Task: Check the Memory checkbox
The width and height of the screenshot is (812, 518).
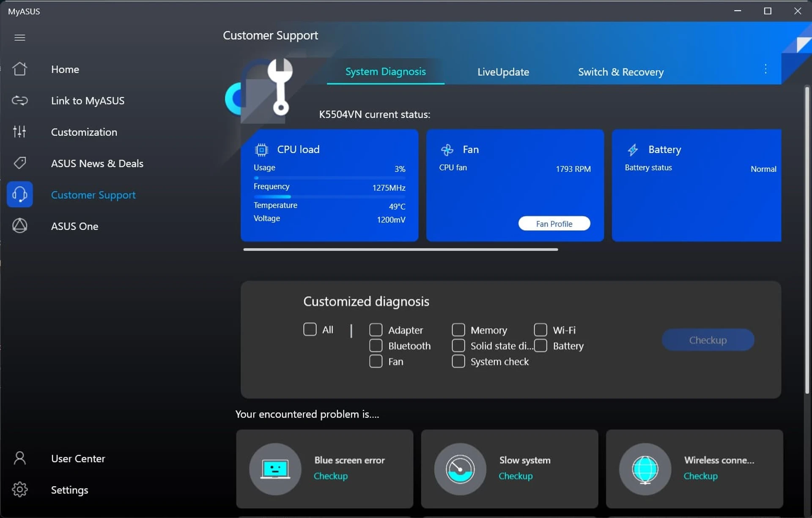Action: [458, 330]
